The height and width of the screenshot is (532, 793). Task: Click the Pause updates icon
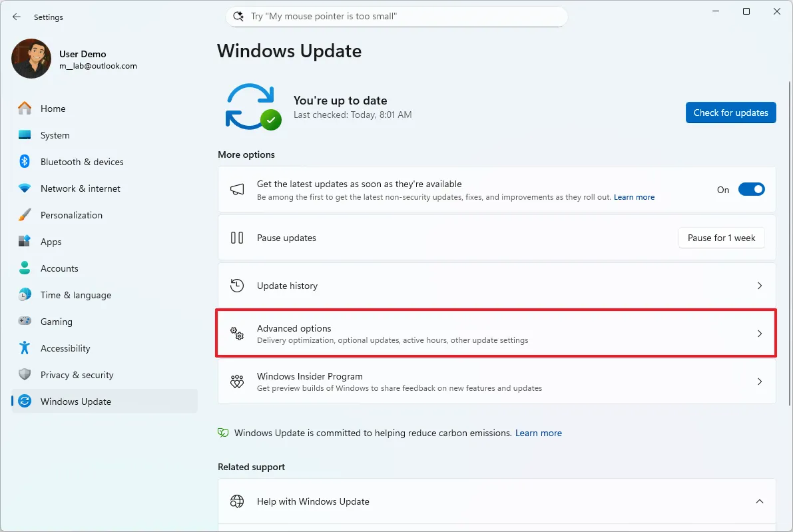click(x=237, y=237)
